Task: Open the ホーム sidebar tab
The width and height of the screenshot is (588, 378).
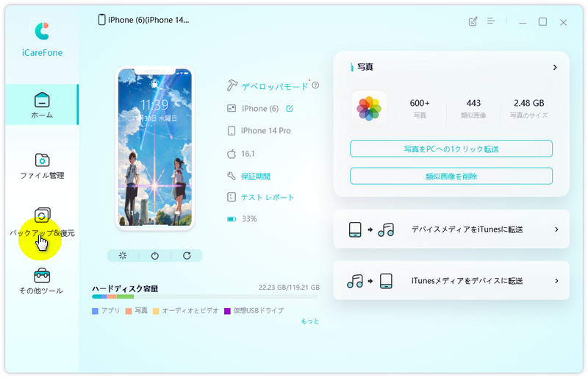Action: 42,104
